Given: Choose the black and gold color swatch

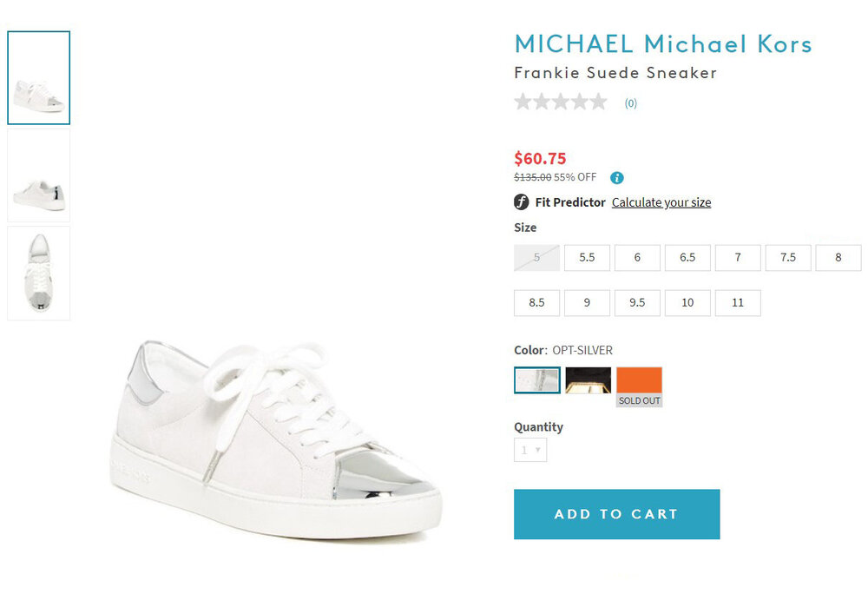Looking at the screenshot, I should pyautogui.click(x=589, y=380).
